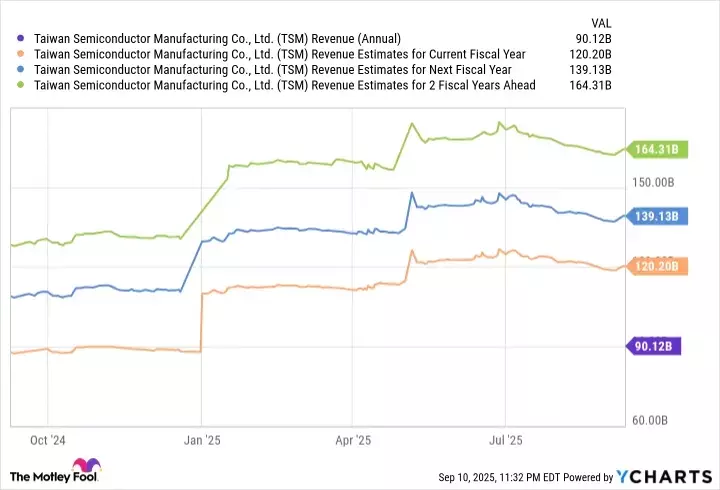Click the Jul '25 x-axis label
This screenshot has width=720, height=490.
pyautogui.click(x=504, y=439)
